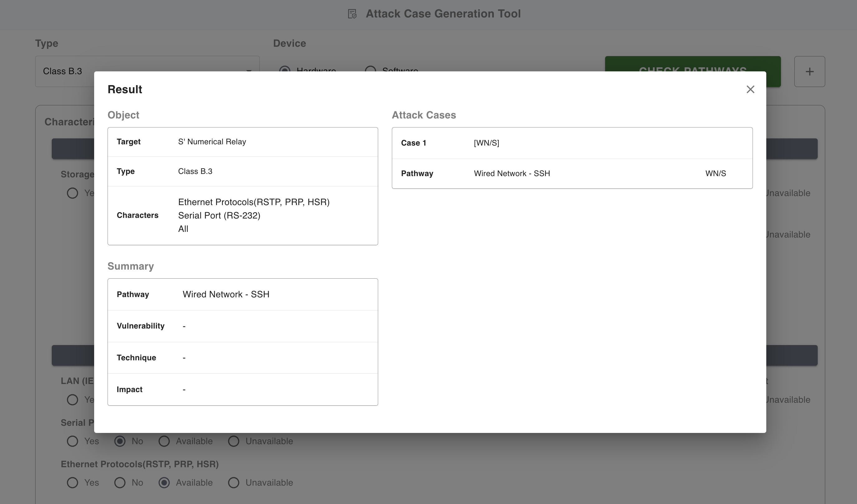Choose Available for Serial Port

pos(164,441)
